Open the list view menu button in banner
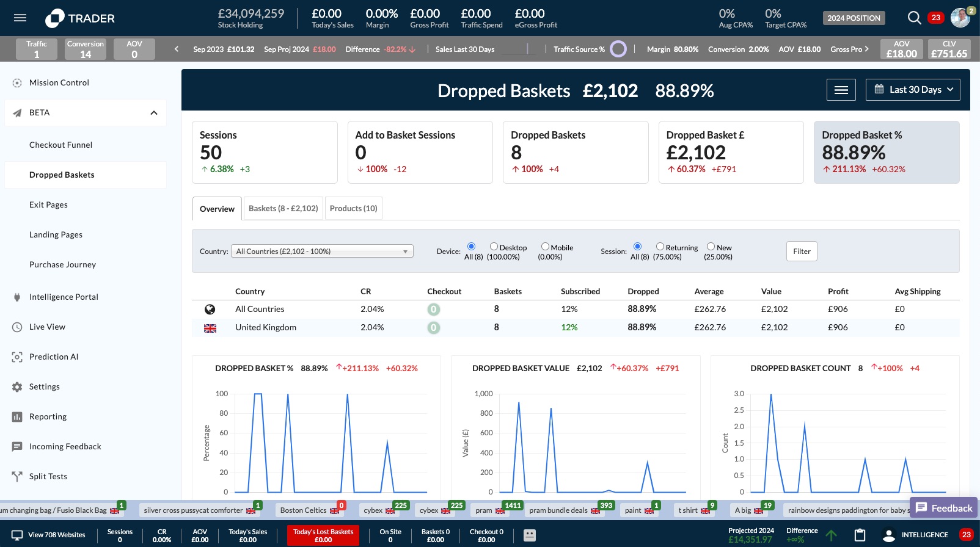 point(841,90)
